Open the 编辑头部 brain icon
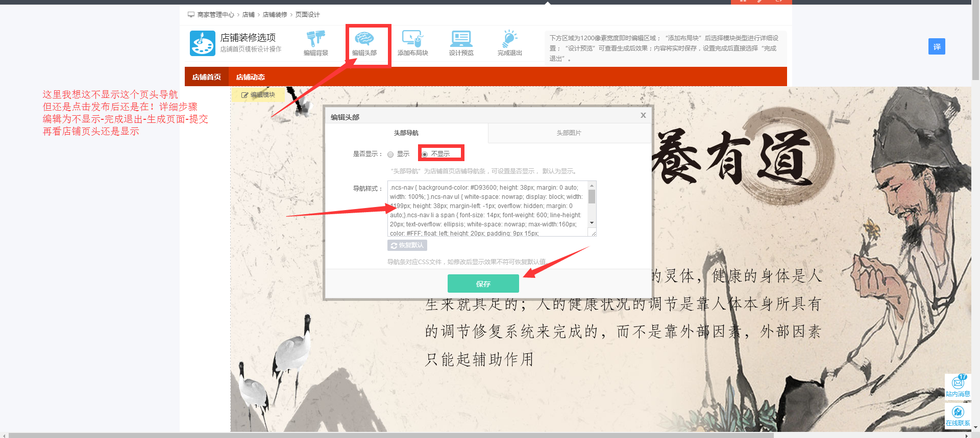The height and width of the screenshot is (438, 980). 364,39
